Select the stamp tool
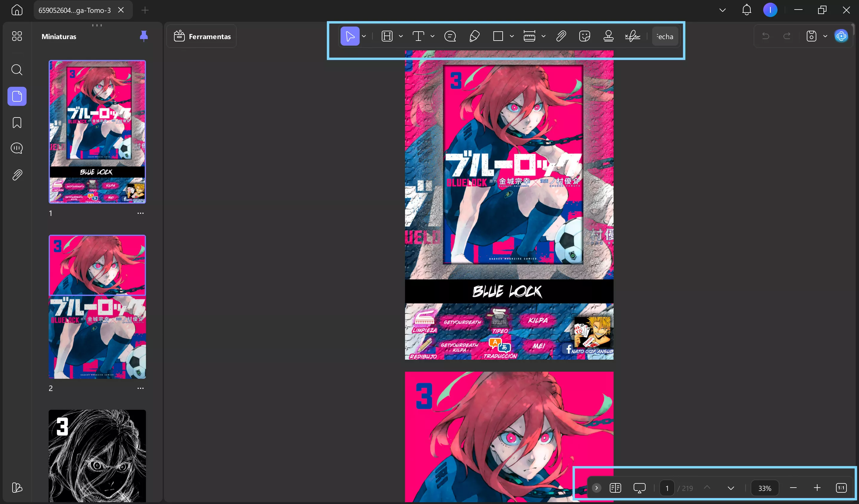The height and width of the screenshot is (504, 859). (608, 36)
